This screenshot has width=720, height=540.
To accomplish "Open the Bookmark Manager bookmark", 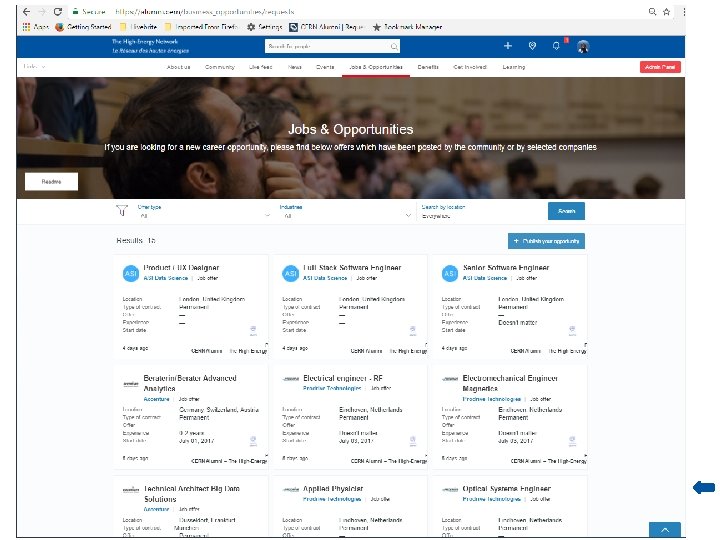I will click(408, 27).
